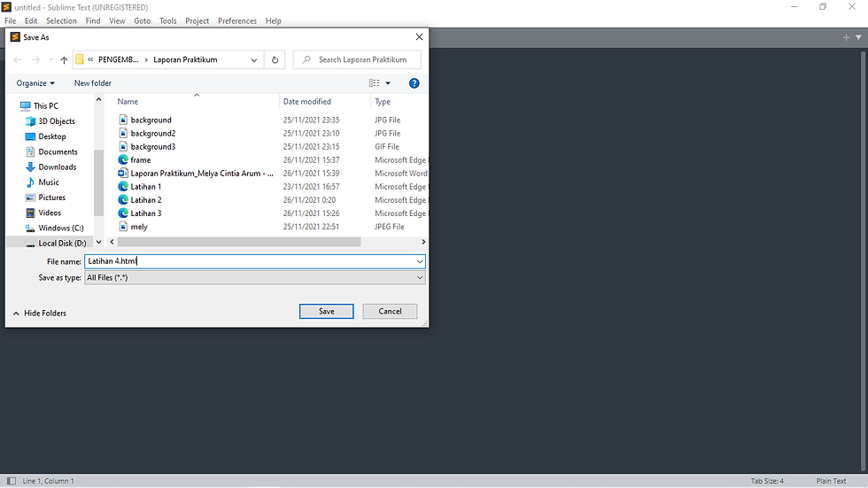
Task: Select Windows (C:) drive
Action: coord(60,228)
